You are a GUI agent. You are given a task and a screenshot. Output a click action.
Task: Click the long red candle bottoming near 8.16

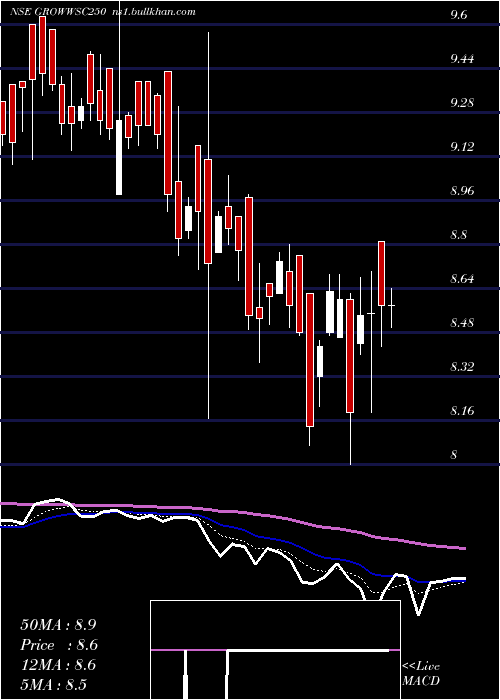click(309, 360)
